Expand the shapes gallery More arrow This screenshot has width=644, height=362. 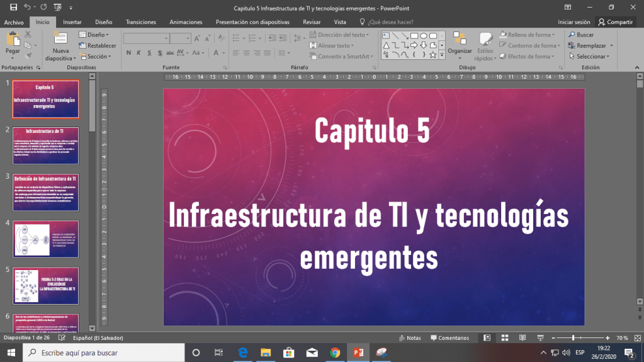pyautogui.click(x=442, y=55)
